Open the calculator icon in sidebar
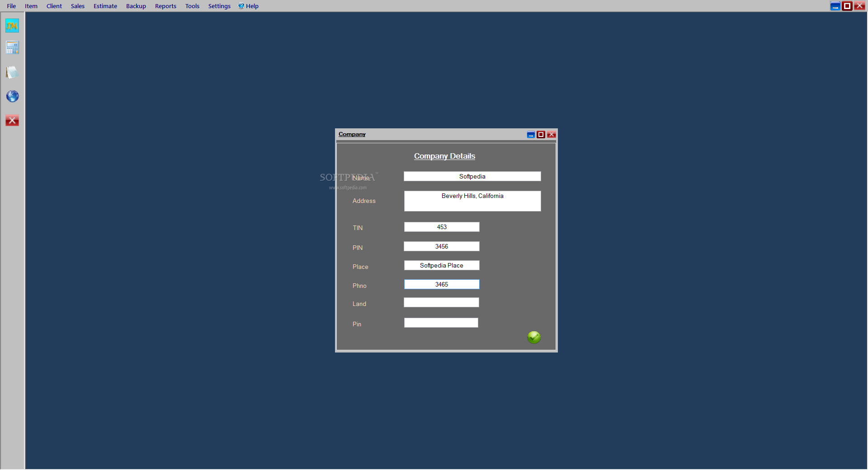This screenshot has height=470, width=868. pyautogui.click(x=12, y=47)
